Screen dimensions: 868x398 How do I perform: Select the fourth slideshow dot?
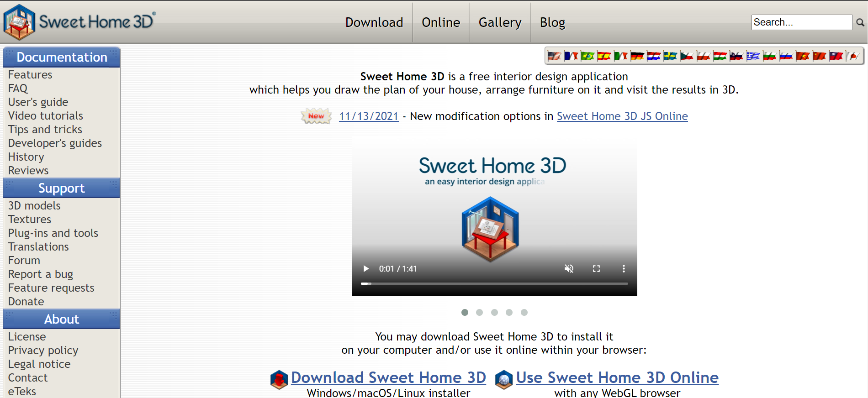(509, 312)
